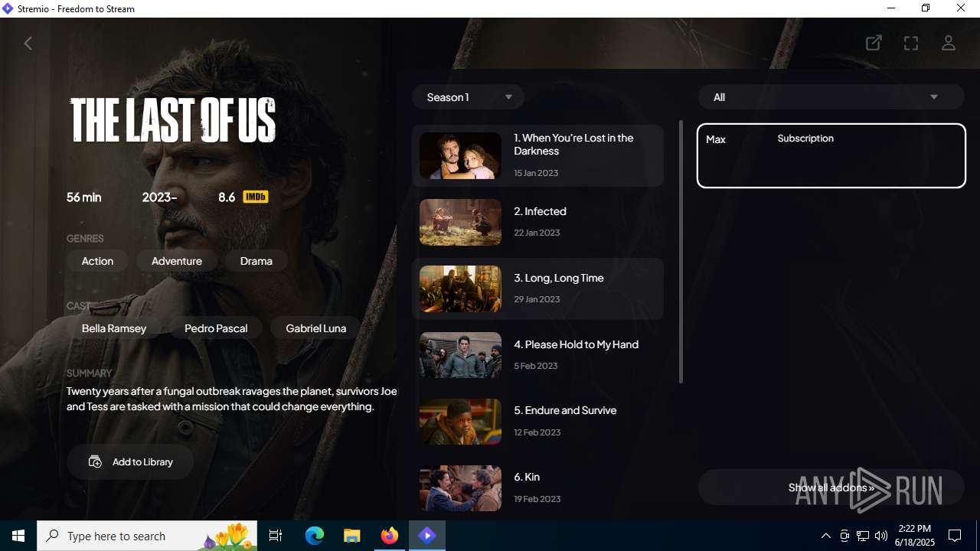The height and width of the screenshot is (551, 980).
Task: Select episode 4. Please Hold to My Hand
Action: (537, 355)
